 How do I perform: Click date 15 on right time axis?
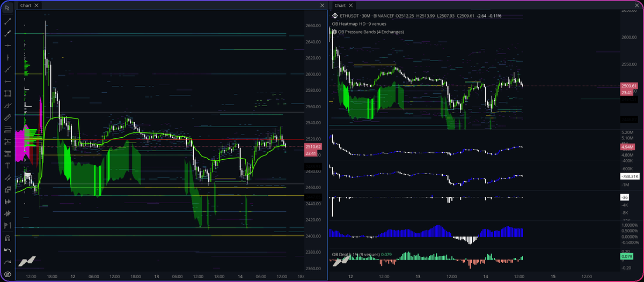point(552,276)
